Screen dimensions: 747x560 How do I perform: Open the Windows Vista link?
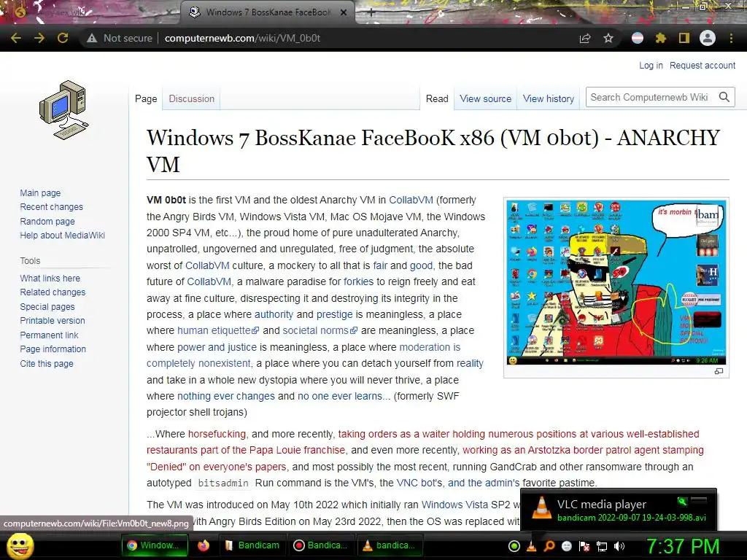pos(454,505)
